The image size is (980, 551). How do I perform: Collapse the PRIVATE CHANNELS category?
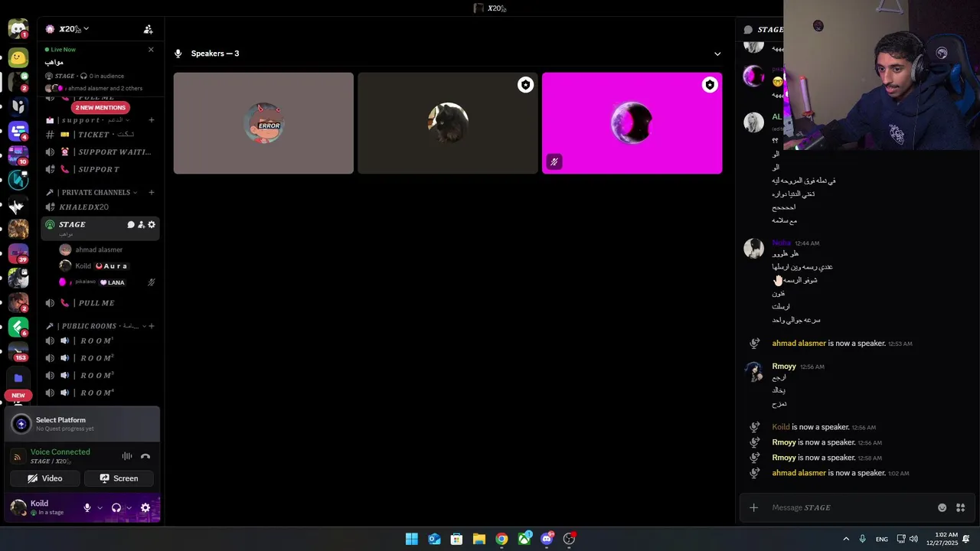91,192
